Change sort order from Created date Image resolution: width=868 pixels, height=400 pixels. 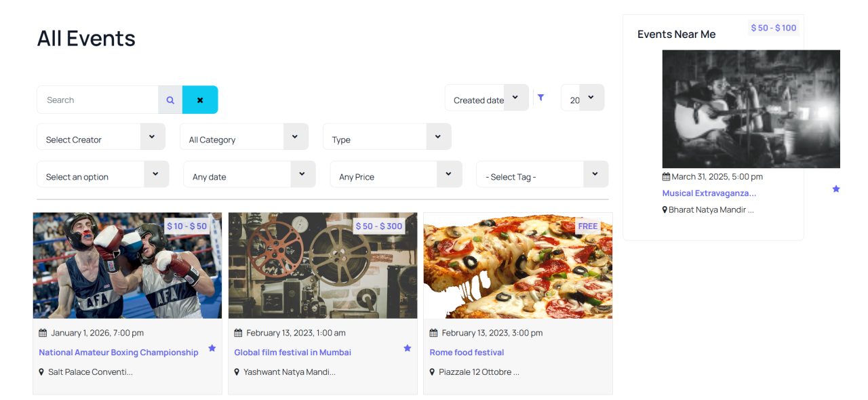coord(486,98)
